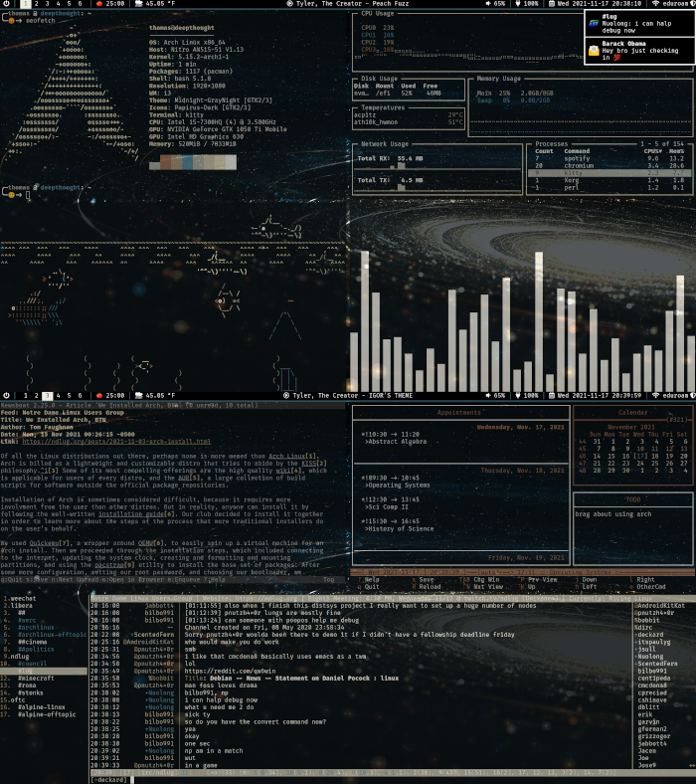Image resolution: width=696 pixels, height=784 pixels.
Task: Click 'OtherCmd' key hint in calcurse footer
Action: point(651,586)
